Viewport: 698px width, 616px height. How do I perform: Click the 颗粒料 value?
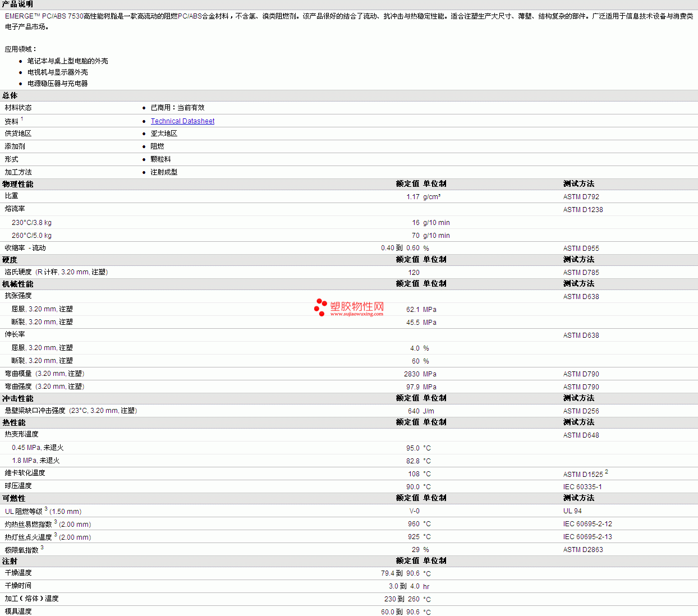pyautogui.click(x=160, y=159)
